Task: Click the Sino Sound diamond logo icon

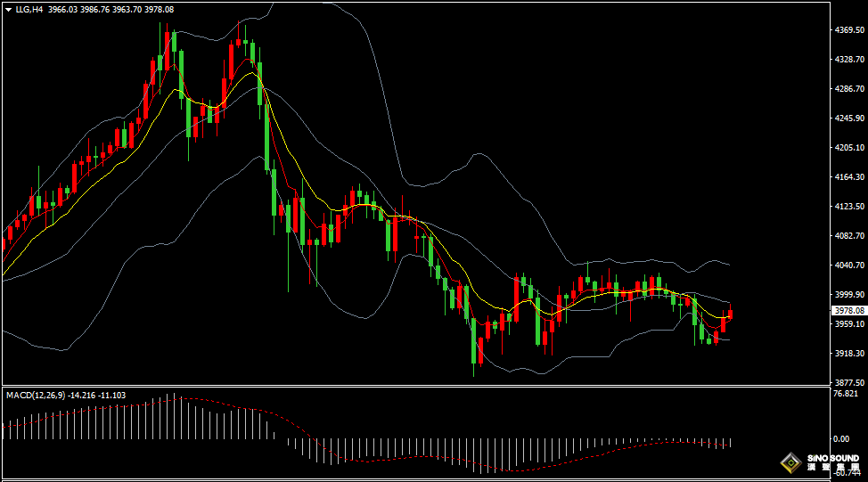Action: coord(790,462)
